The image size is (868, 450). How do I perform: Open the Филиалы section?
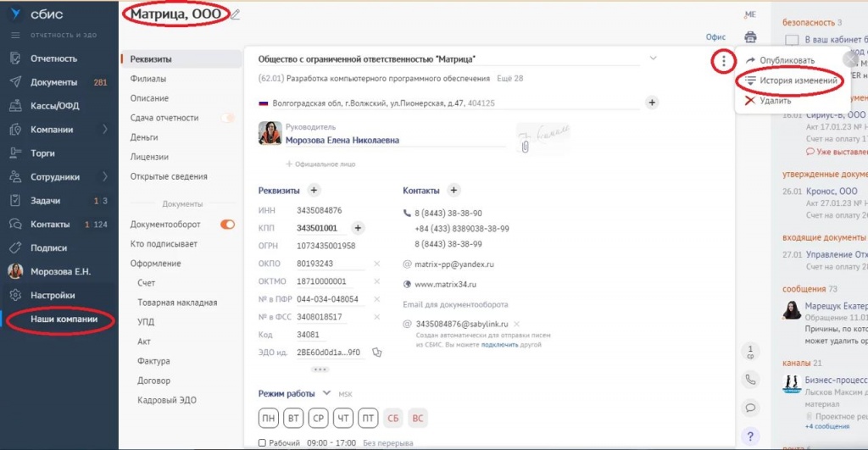148,79
